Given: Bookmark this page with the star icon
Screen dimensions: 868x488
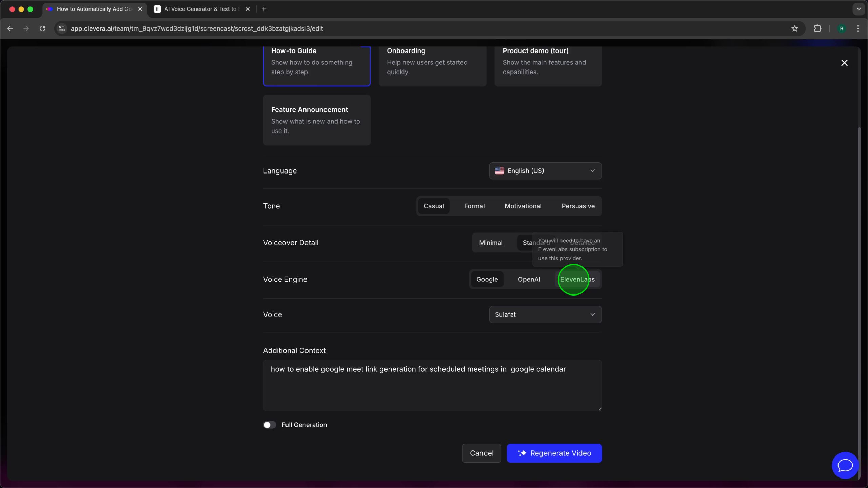Looking at the screenshot, I should coord(794,28).
